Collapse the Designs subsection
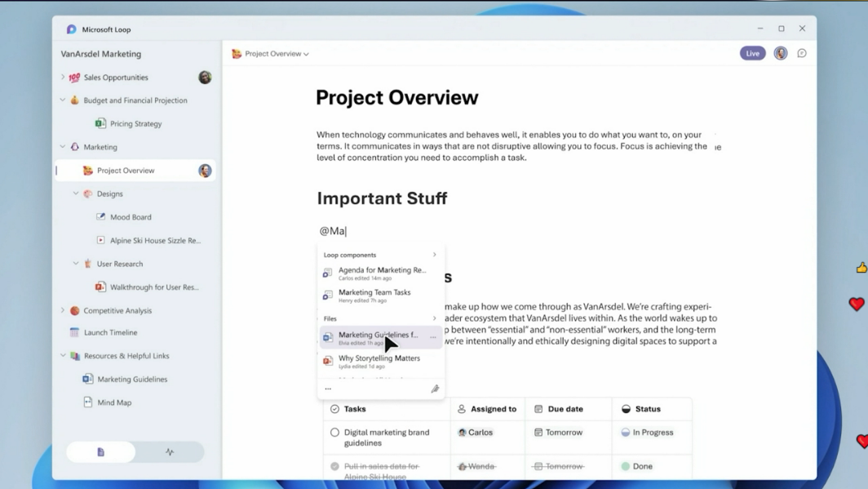The width and height of the screenshot is (868, 489). click(76, 193)
